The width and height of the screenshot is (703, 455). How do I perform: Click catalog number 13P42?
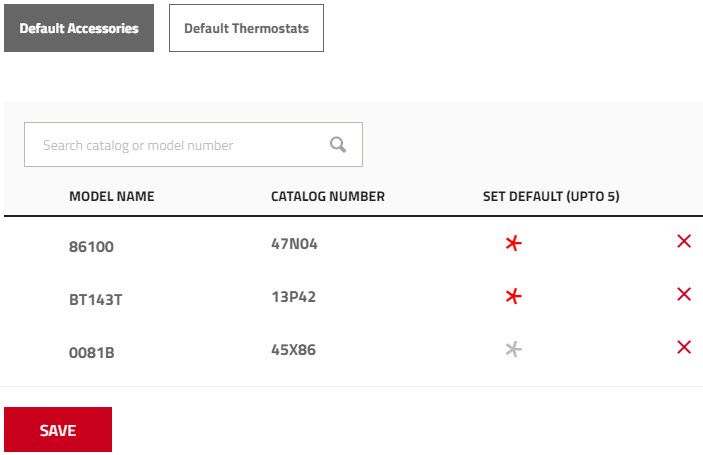pyautogui.click(x=294, y=297)
